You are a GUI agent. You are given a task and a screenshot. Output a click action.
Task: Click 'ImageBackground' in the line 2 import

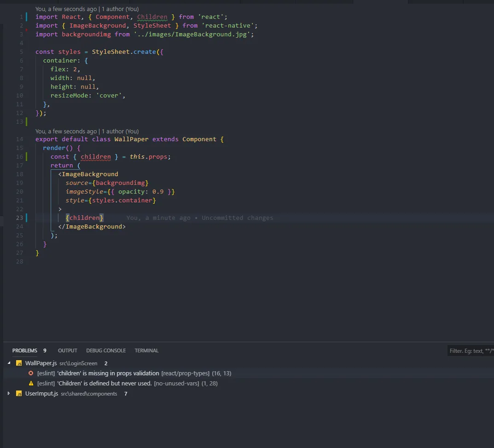click(x=98, y=25)
